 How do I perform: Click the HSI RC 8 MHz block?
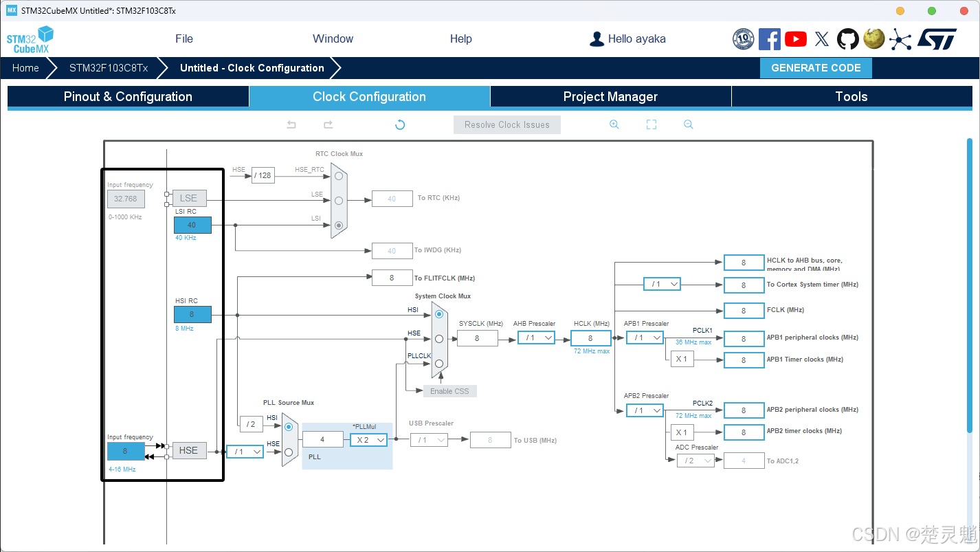coord(192,314)
